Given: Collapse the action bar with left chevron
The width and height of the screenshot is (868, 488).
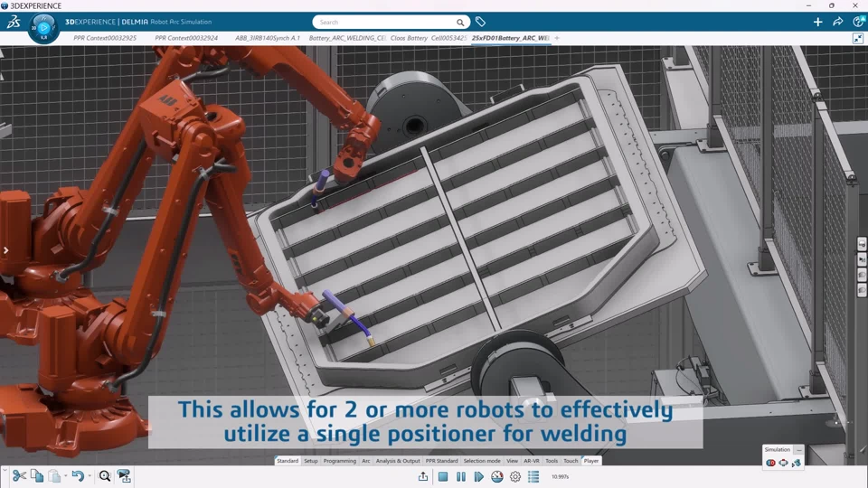Looking at the screenshot, I should point(5,470).
